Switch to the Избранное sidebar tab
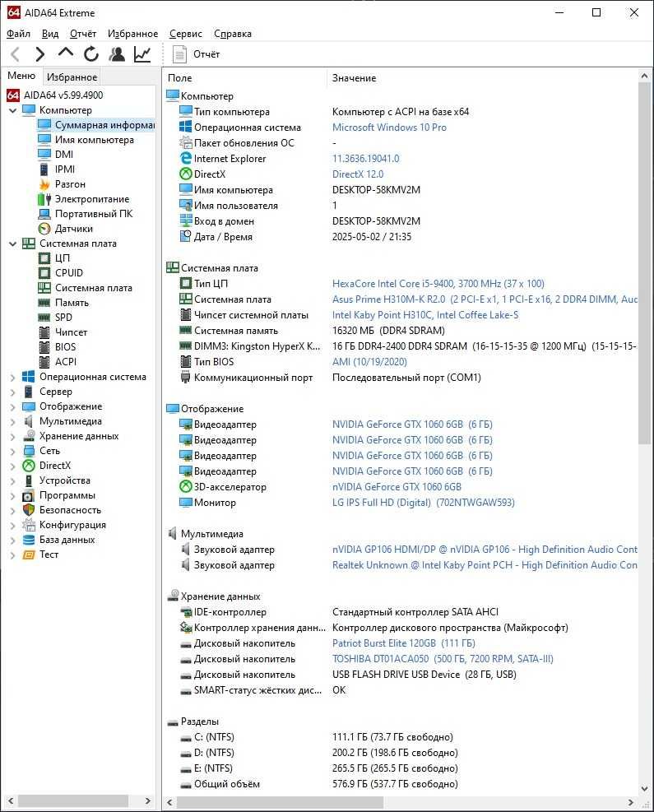This screenshot has height=812, width=654. pyautogui.click(x=72, y=77)
